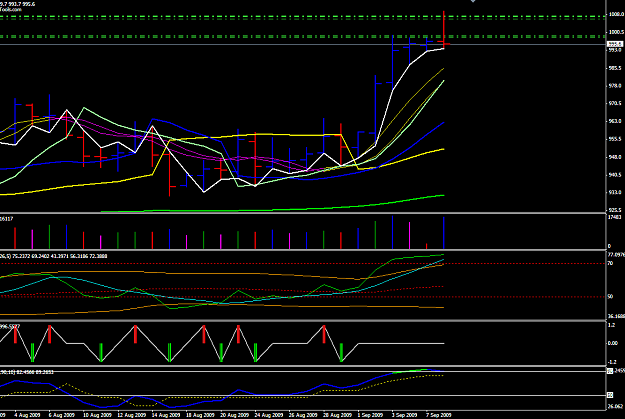Click the 7 Sep 2009 date label
The image size is (625, 419).
click(438, 415)
